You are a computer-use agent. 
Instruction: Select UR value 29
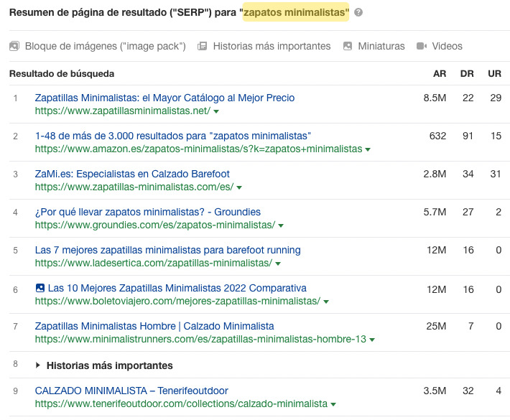pos(496,98)
